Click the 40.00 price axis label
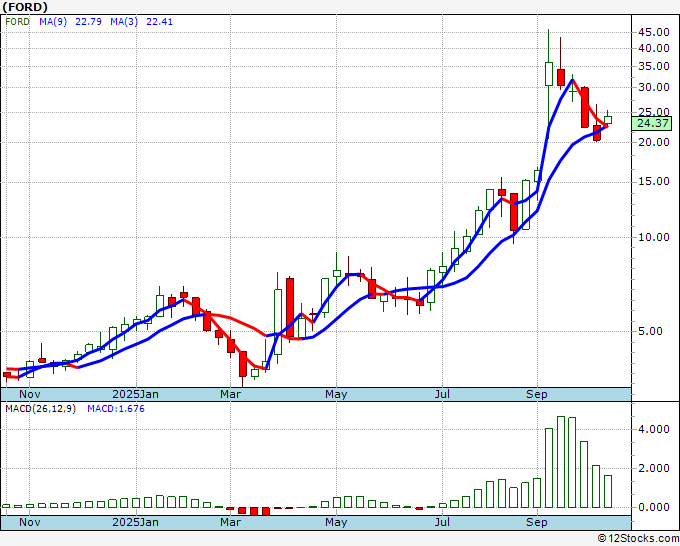The image size is (680, 546). click(654, 48)
